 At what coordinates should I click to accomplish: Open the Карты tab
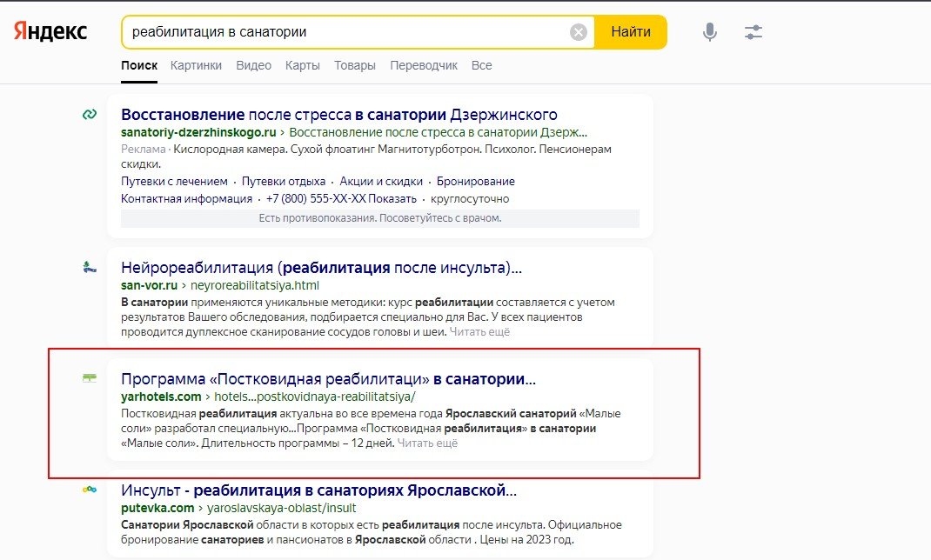click(x=302, y=66)
